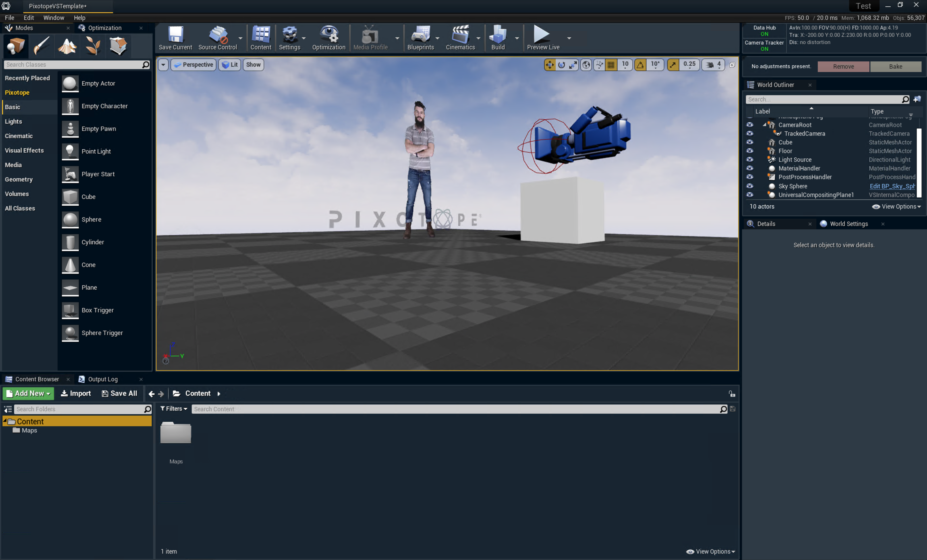This screenshot has width=927, height=560.
Task: Click the Search Content input field
Action: click(x=452, y=409)
